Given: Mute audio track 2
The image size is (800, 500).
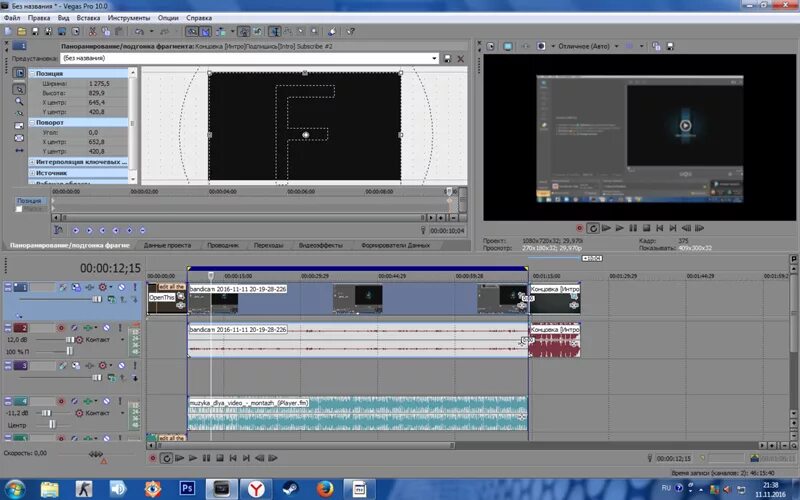Looking at the screenshot, I should click(x=106, y=328).
